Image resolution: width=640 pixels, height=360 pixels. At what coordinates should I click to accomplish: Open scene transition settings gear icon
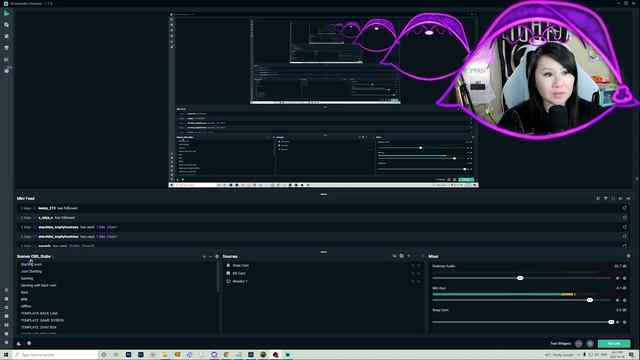(x=217, y=256)
